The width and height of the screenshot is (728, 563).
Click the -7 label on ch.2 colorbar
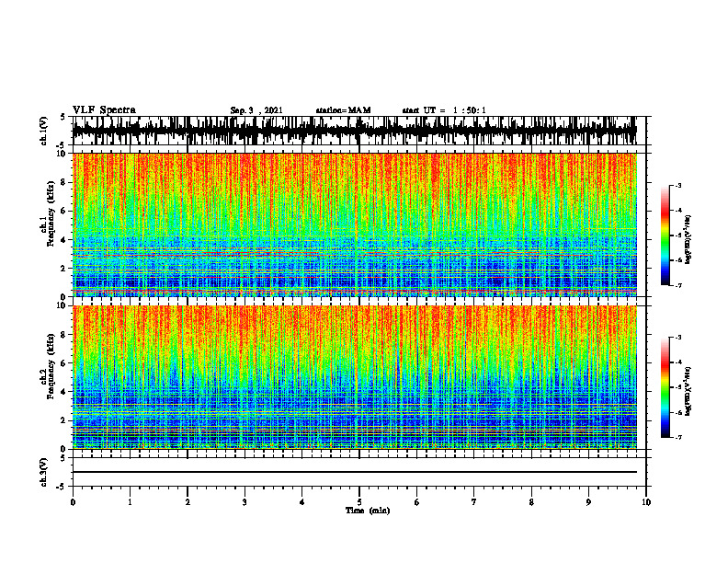pyautogui.click(x=678, y=437)
